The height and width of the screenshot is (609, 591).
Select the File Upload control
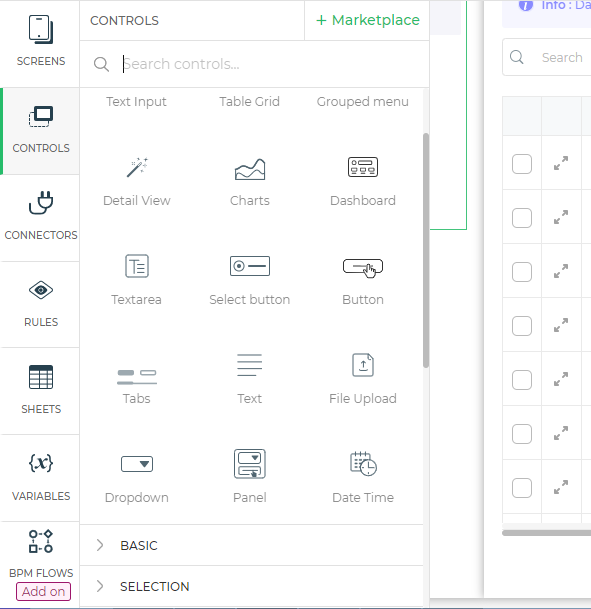pyautogui.click(x=363, y=380)
